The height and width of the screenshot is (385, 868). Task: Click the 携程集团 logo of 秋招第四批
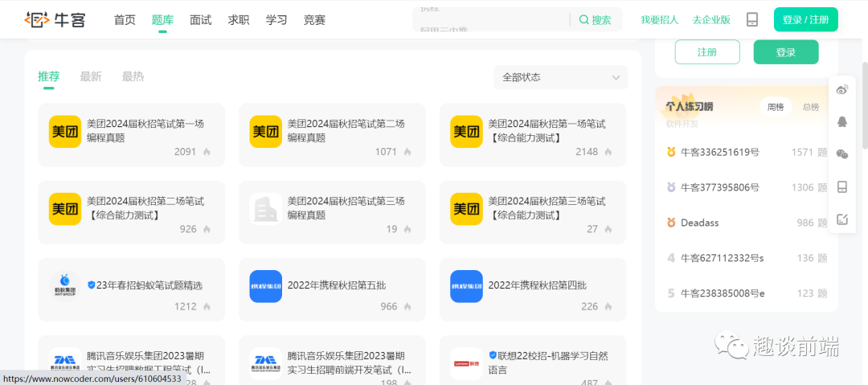click(x=466, y=286)
